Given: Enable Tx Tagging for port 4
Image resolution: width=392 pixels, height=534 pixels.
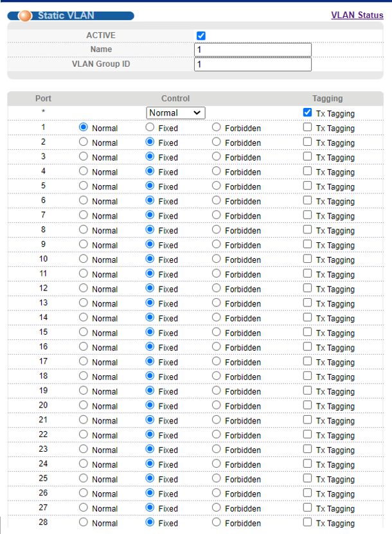Looking at the screenshot, I should point(307,171).
